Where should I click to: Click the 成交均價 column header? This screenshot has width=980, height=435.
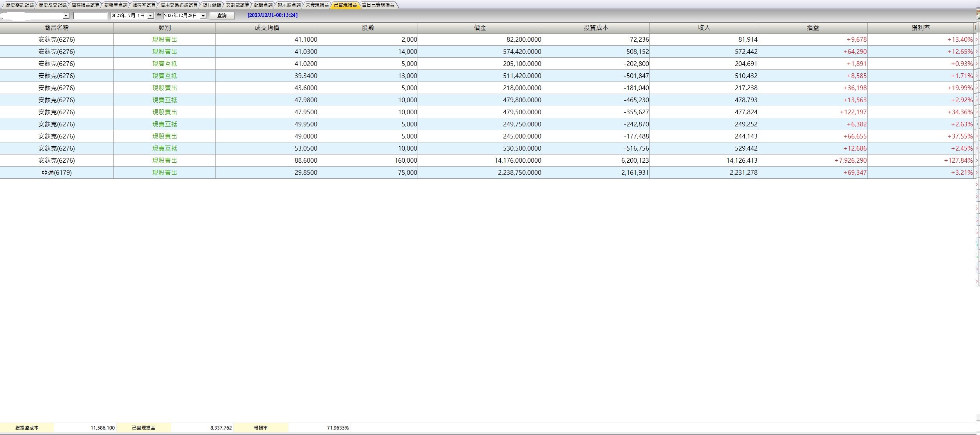coord(267,28)
